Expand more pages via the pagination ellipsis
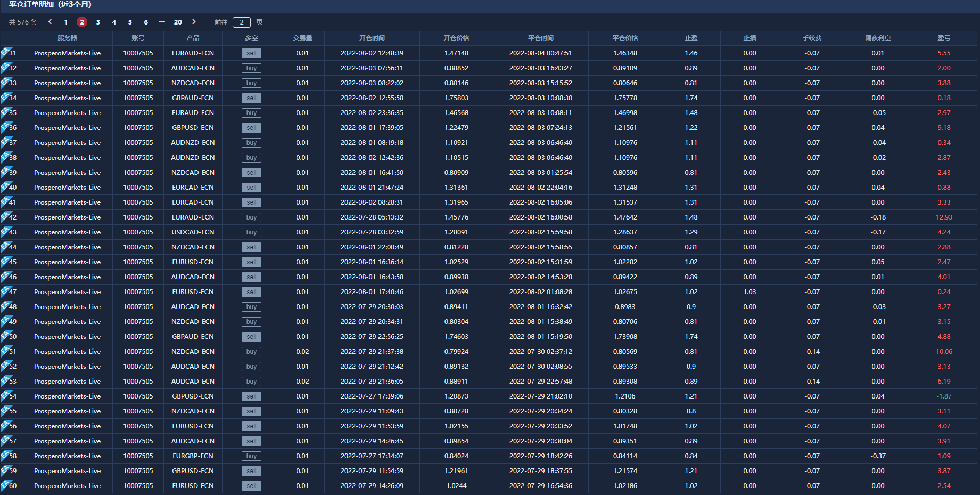Viewport: 980px width, 495px height. pyautogui.click(x=162, y=22)
